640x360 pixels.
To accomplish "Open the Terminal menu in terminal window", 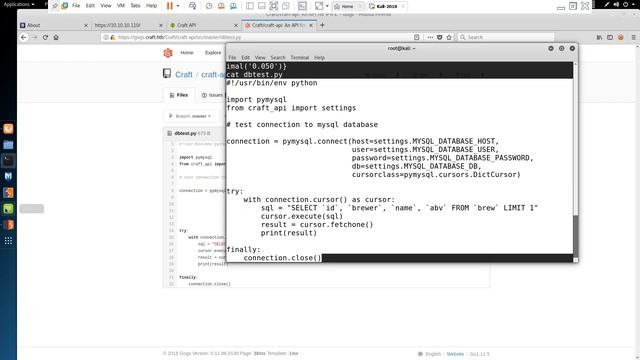I will click(300, 58).
